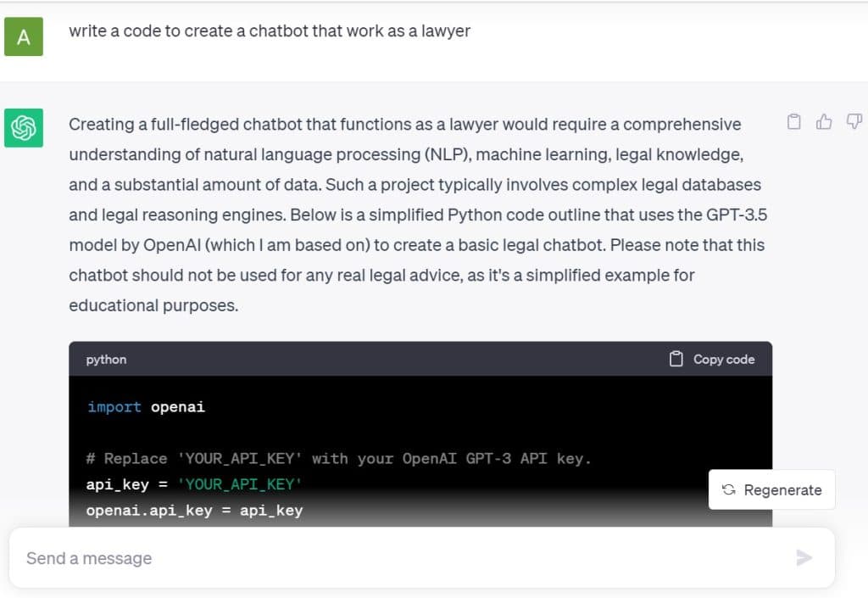Click the import openai code line

click(146, 407)
